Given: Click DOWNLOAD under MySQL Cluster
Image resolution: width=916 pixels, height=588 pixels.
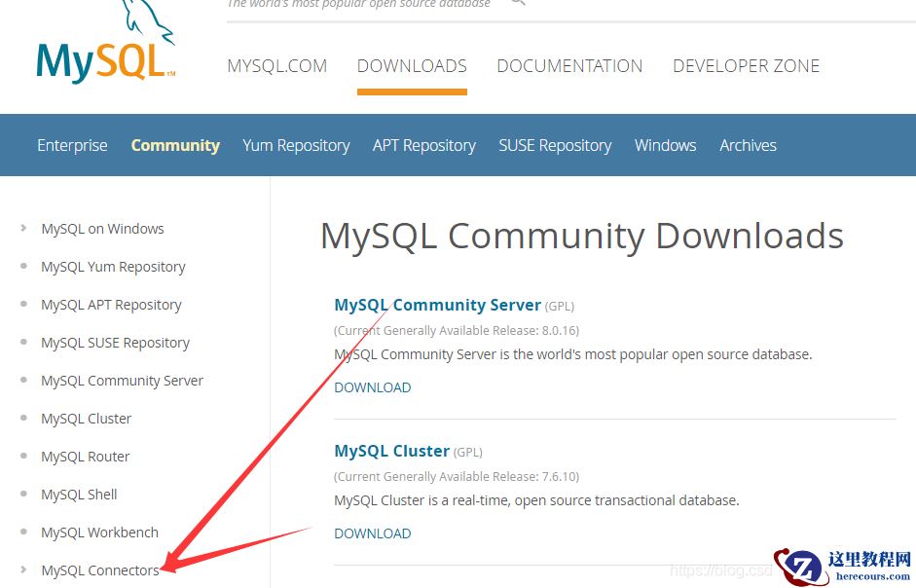Looking at the screenshot, I should [x=373, y=533].
